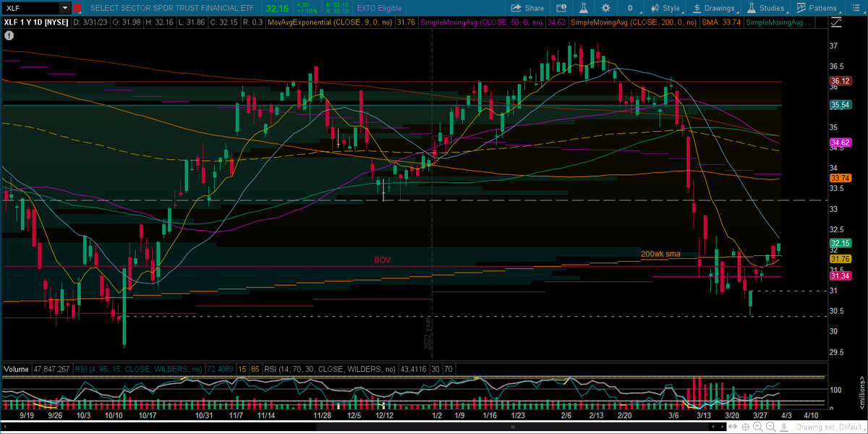Select the 200wk sma annotation
The image size is (868, 434).
(660, 254)
